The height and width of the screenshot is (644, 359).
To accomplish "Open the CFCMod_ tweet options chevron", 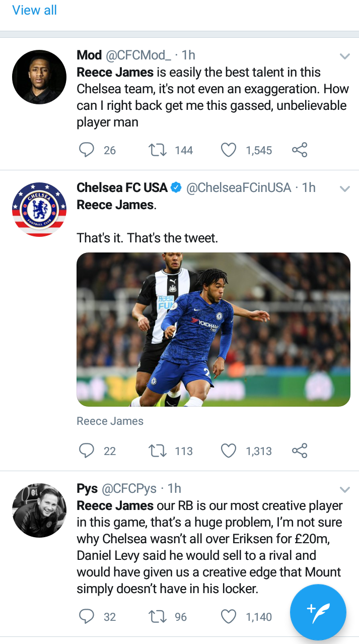I will [345, 56].
